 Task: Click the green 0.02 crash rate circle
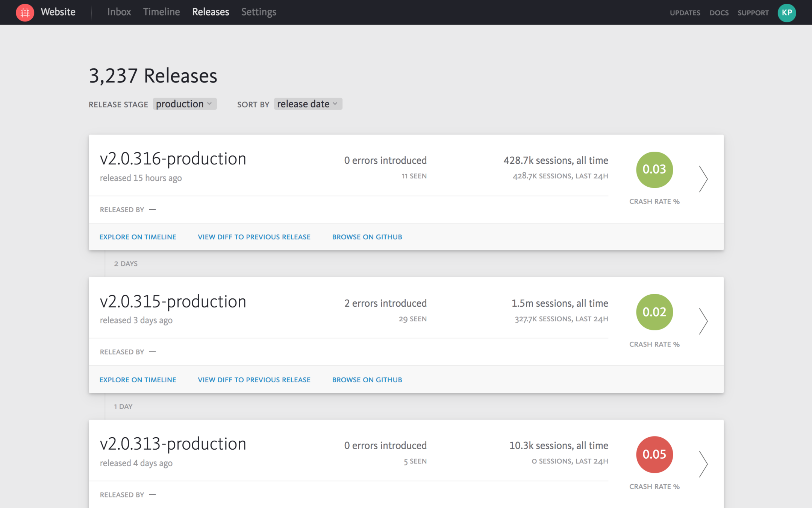pos(654,312)
